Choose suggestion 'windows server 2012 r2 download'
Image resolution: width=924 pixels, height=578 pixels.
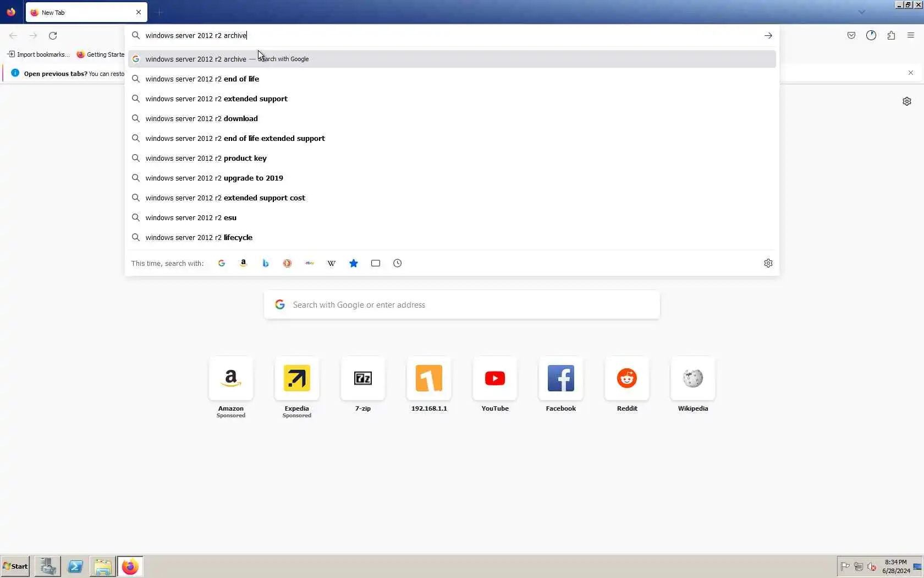(x=452, y=118)
